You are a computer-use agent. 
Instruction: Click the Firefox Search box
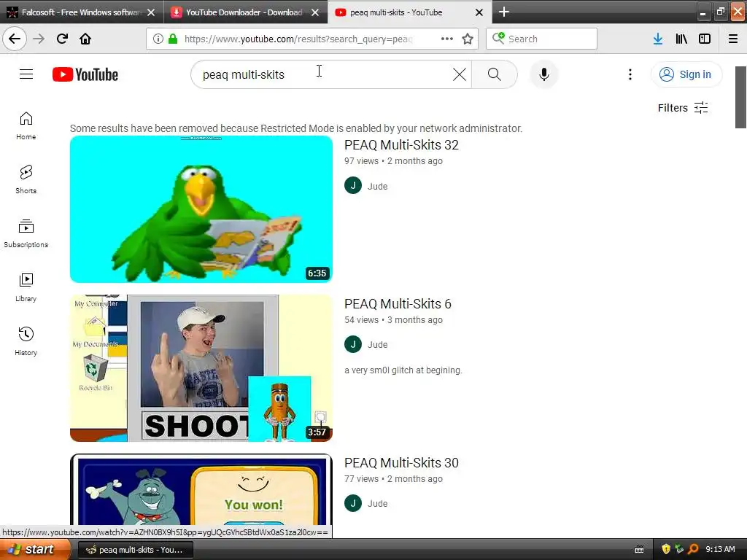[541, 39]
